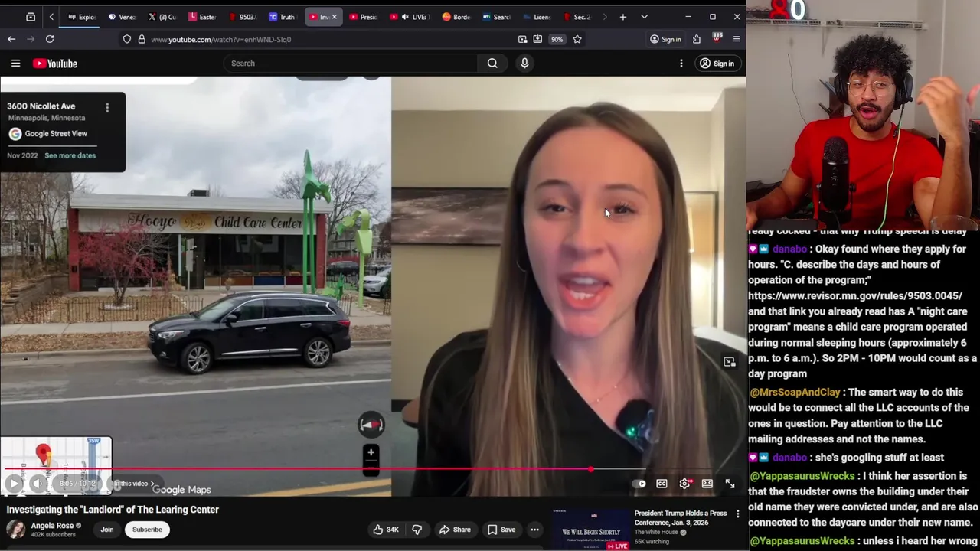
Task: Save the video to a playlist
Action: (x=501, y=530)
